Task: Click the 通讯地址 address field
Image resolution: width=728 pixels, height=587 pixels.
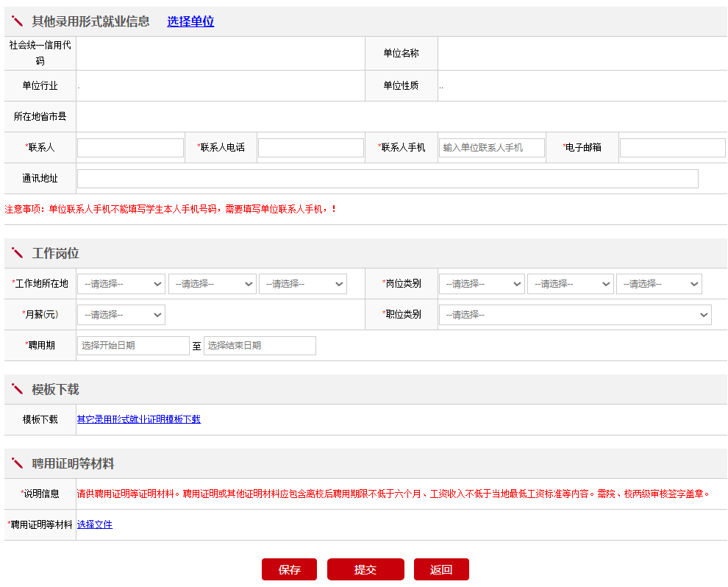Action: [388, 179]
